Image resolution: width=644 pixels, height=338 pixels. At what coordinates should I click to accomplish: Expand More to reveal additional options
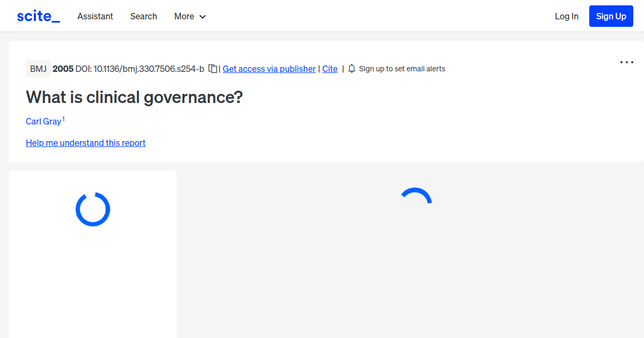point(189,16)
